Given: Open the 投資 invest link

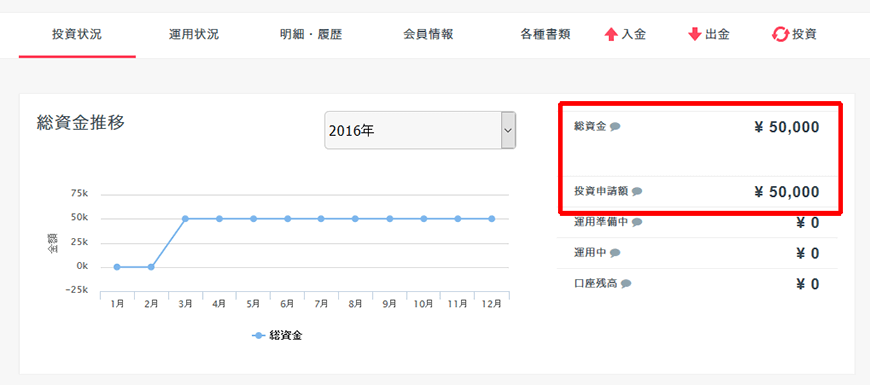Looking at the screenshot, I should pos(804,34).
